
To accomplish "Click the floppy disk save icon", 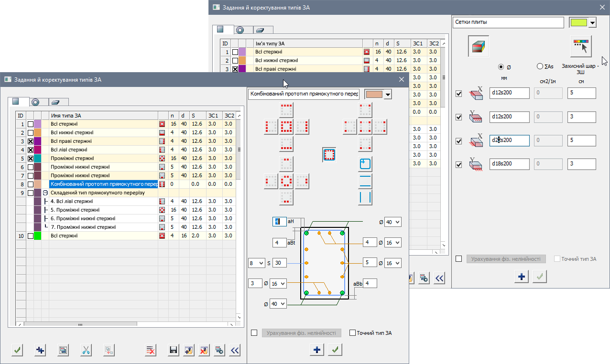I will [174, 351].
